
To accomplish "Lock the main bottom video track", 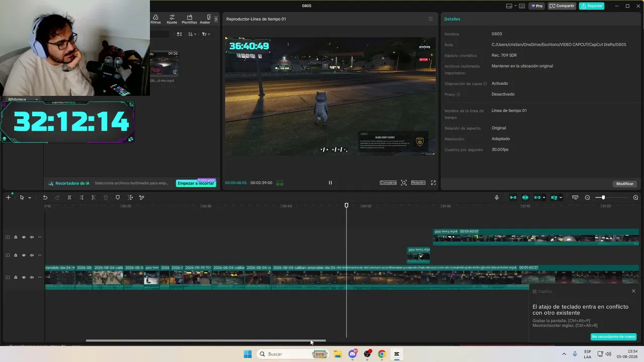I will tap(16, 278).
